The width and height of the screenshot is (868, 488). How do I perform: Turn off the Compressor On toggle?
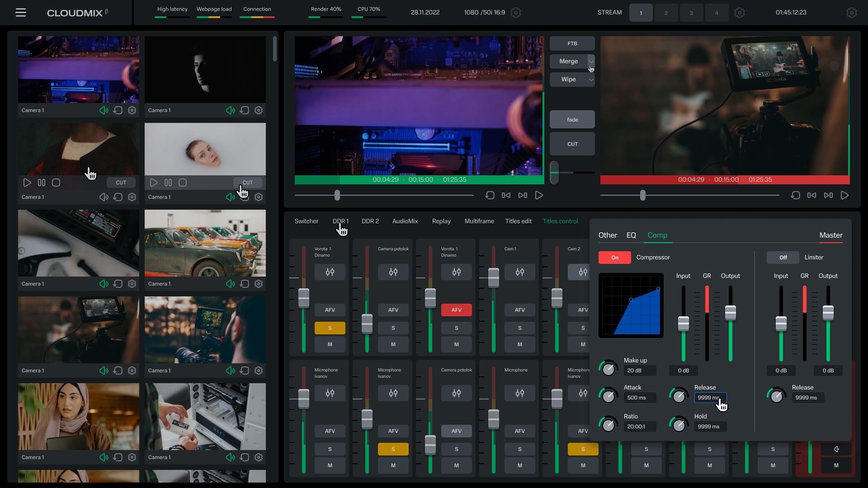click(614, 258)
